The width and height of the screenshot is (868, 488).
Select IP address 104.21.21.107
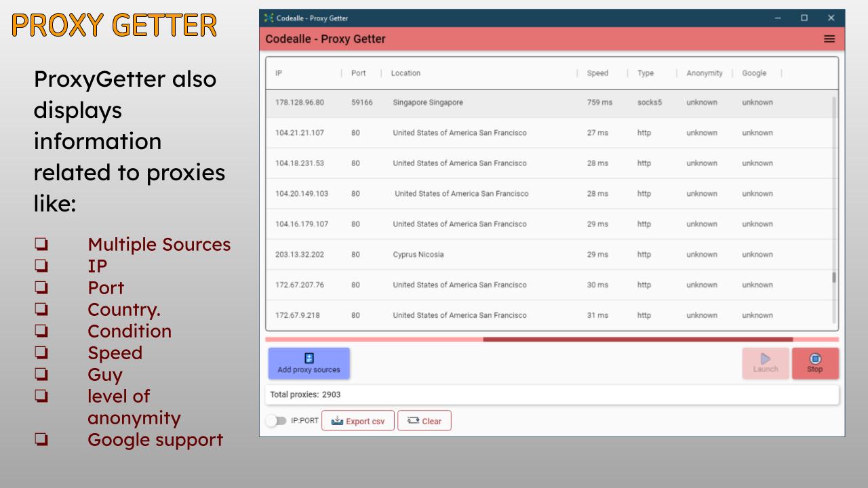pyautogui.click(x=300, y=133)
